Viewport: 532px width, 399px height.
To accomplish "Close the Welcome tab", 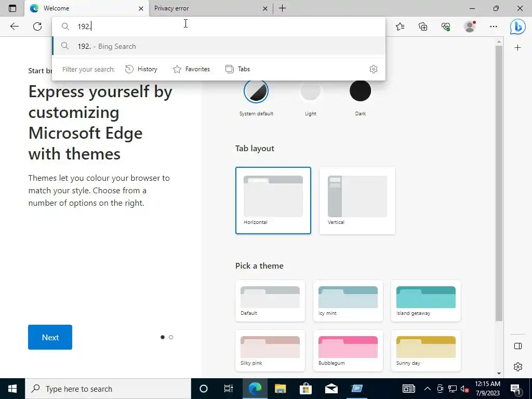I will coord(141,8).
